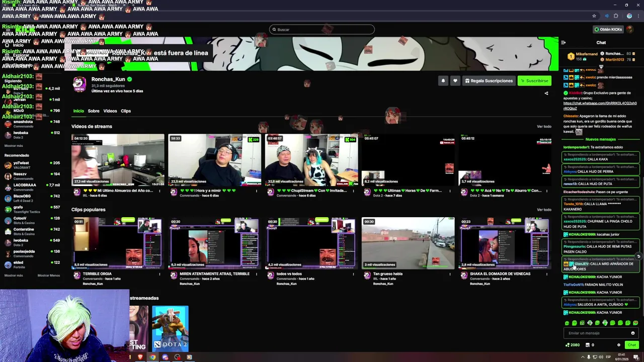This screenshot has width=644, height=362.
Task: Open Ver todo for Videos de streams
Action: coord(544,127)
